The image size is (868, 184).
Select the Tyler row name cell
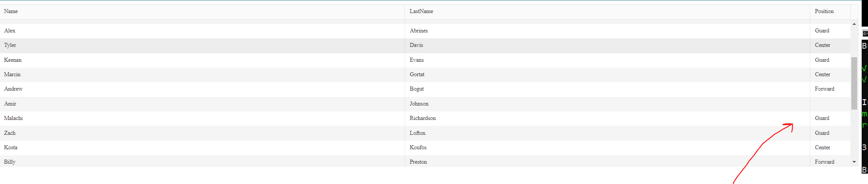[202, 45]
